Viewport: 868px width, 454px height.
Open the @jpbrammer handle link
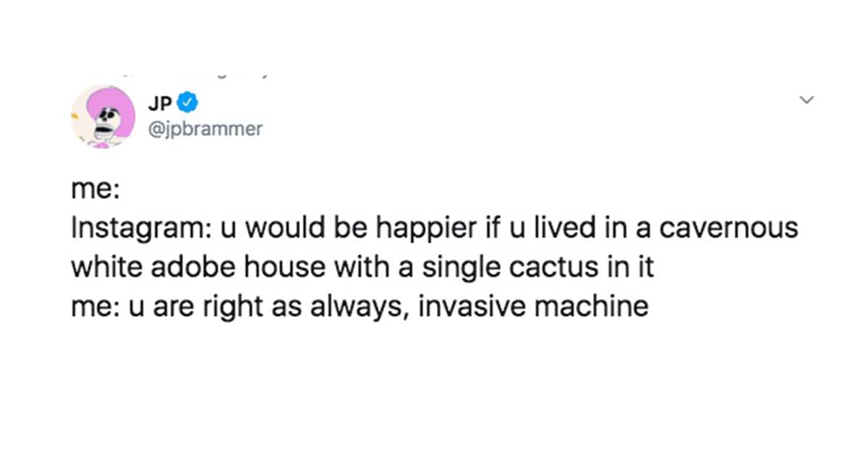pyautogui.click(x=205, y=129)
